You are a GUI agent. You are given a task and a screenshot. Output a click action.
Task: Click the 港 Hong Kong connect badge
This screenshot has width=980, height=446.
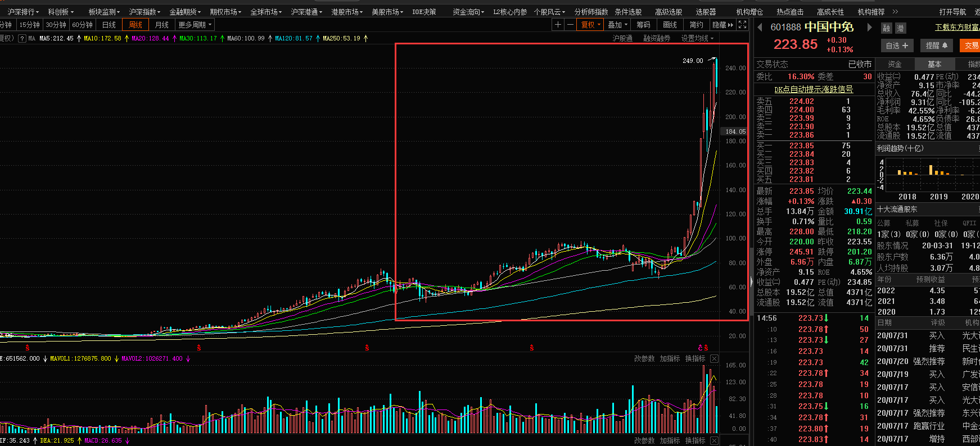[x=900, y=28]
